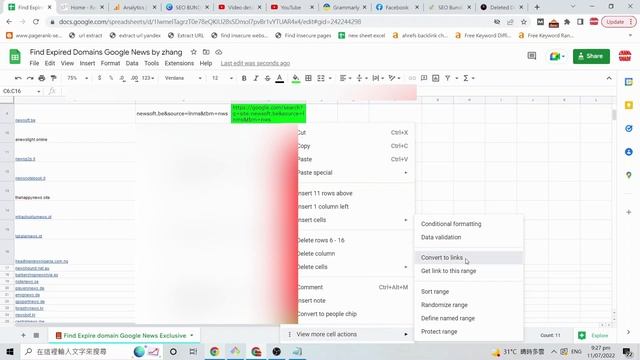
Task: Click the Add sheet plus button
Action: click(23, 335)
